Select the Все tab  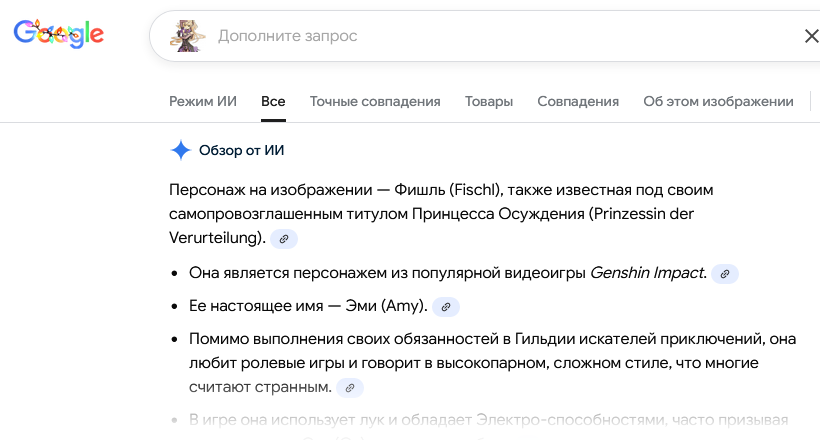pos(273,101)
